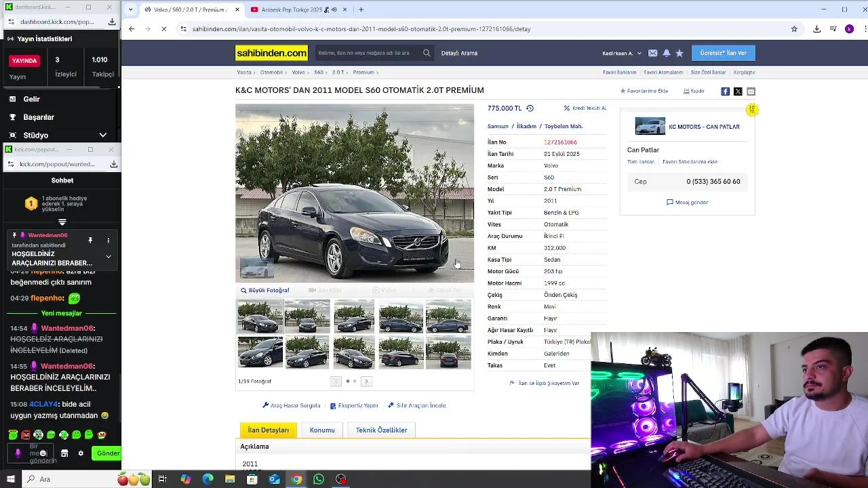Open the sahibinden.com homepage logo
The height and width of the screenshot is (488, 868).
tap(271, 53)
